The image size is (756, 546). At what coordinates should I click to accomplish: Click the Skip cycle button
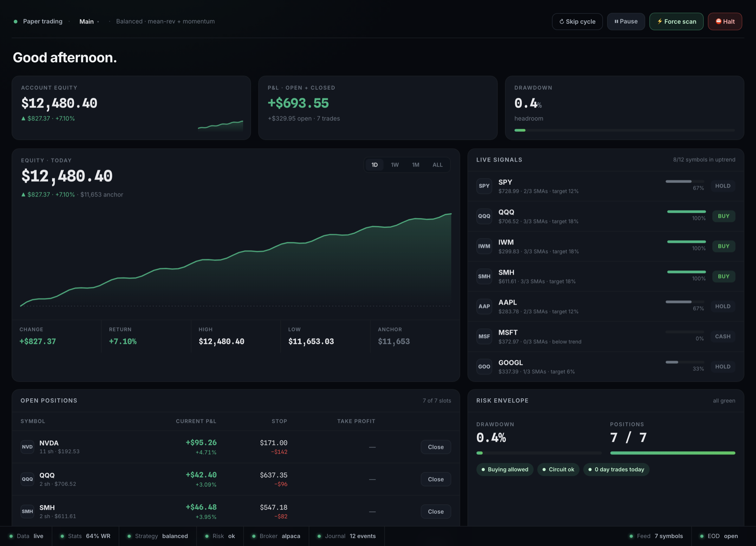point(577,21)
